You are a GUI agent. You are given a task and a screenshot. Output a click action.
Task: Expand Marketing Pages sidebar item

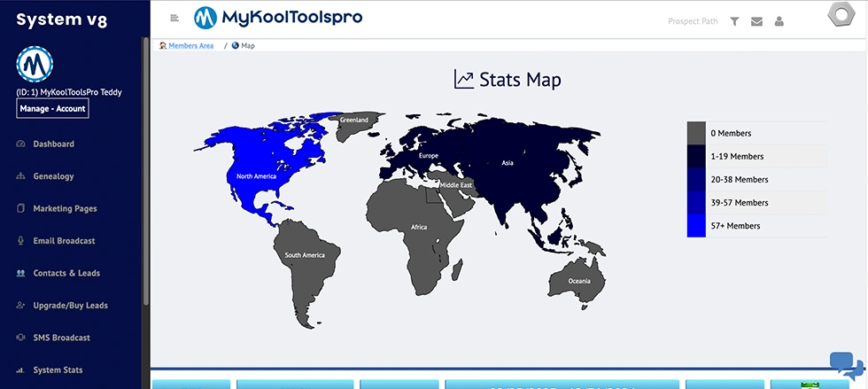(65, 209)
